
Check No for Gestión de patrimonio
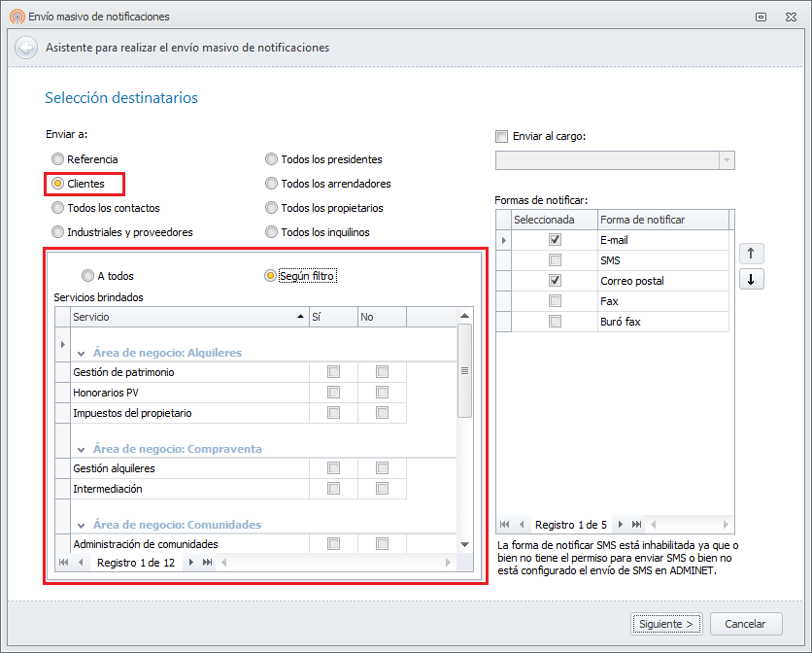[x=382, y=372]
